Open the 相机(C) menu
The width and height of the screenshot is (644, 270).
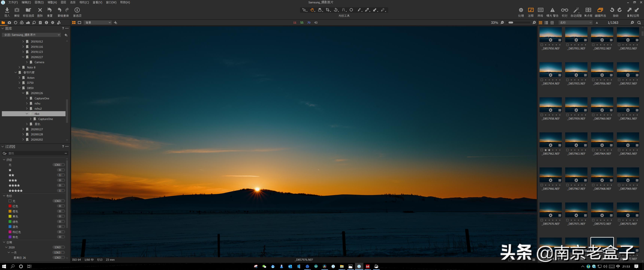coord(84,2)
